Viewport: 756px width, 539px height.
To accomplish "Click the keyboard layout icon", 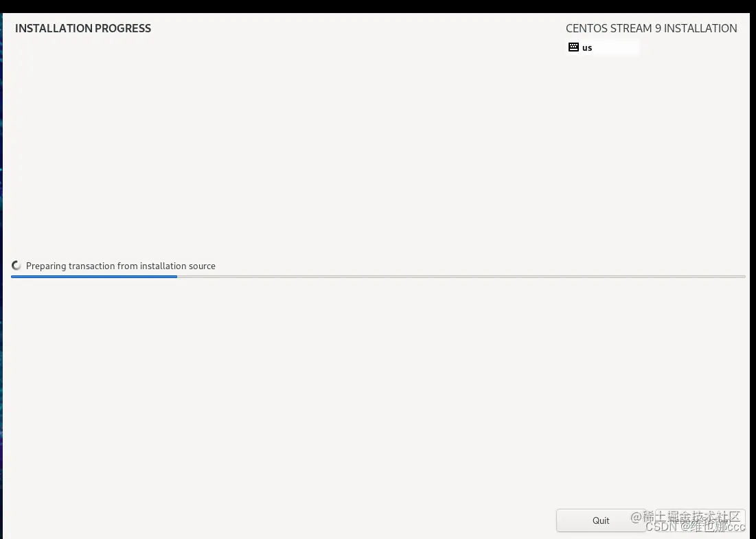I will click(573, 47).
